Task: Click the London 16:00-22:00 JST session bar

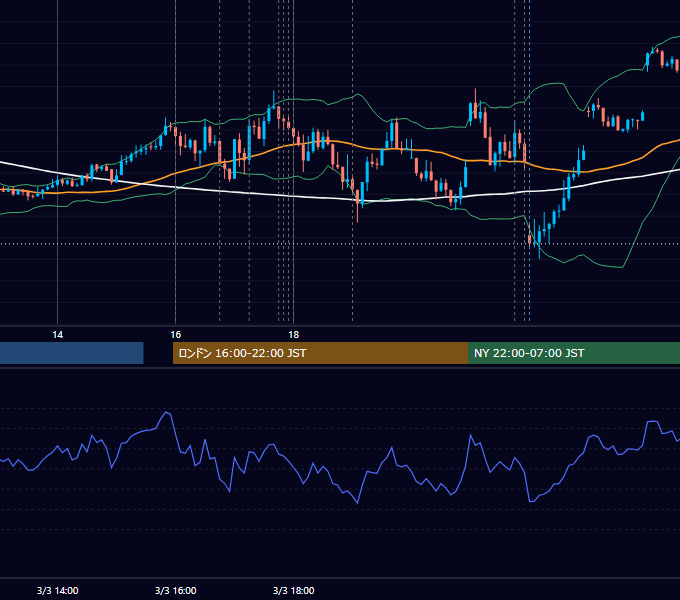Action: pyautogui.click(x=320, y=353)
